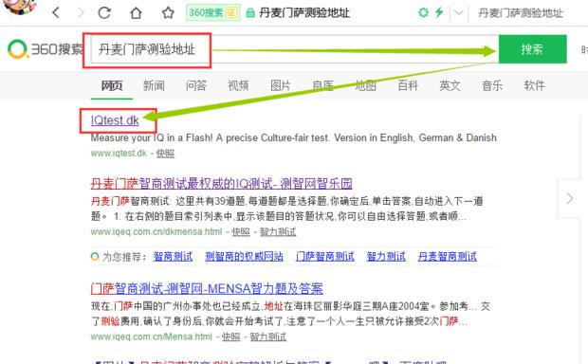
Task: Open the 视频 tab
Action: [x=238, y=85]
